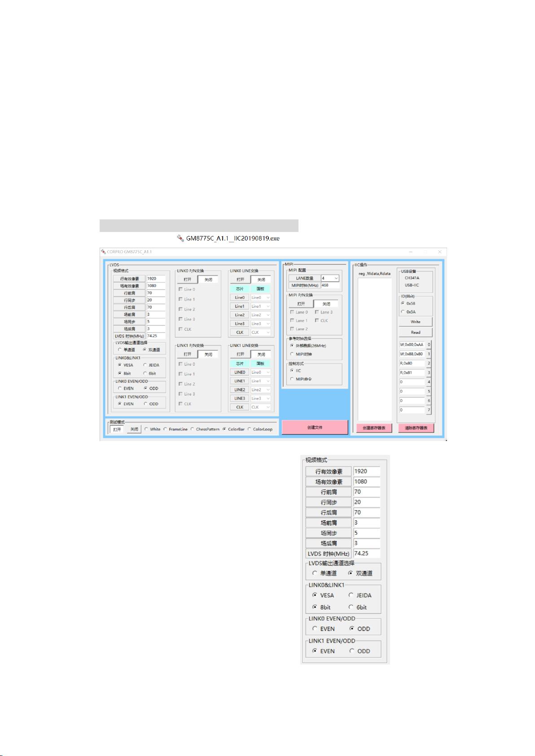
Task: Switch MIPI P/N交换 to 打开
Action: [x=301, y=304]
